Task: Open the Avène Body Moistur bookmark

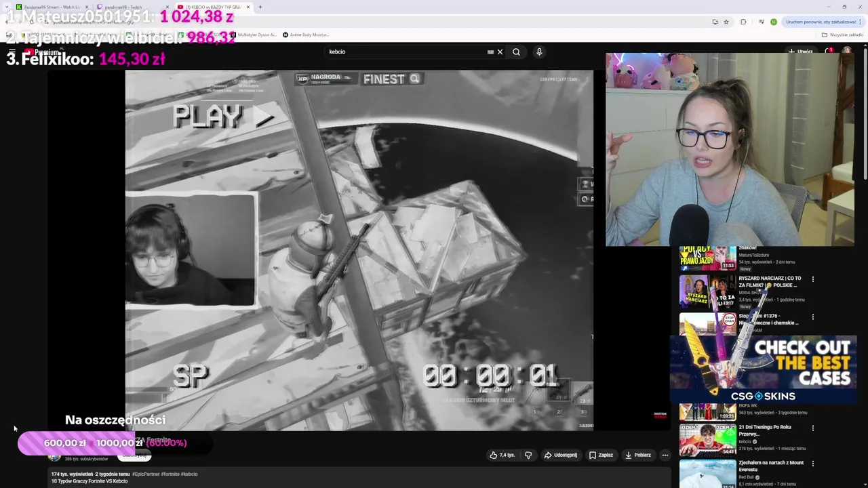Action: 306,35
